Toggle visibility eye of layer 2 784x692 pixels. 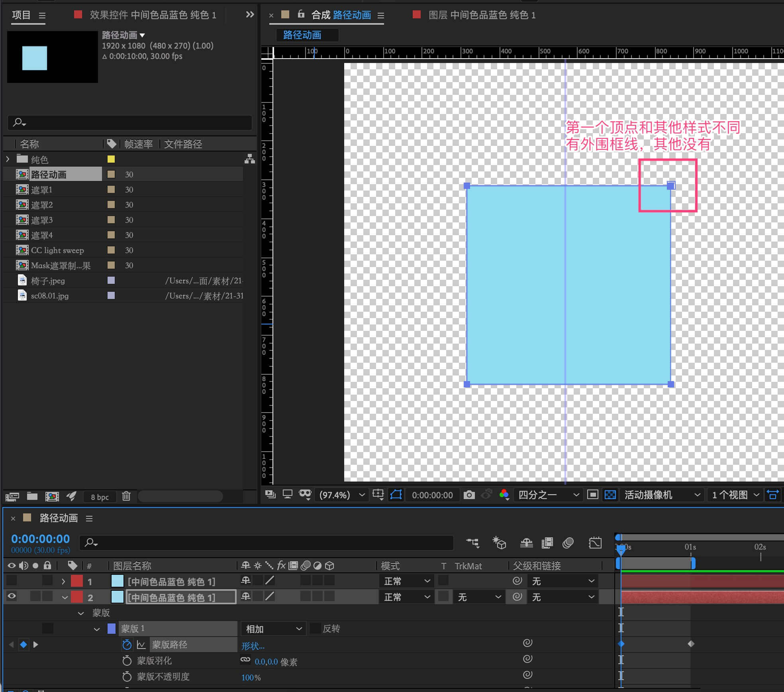click(12, 596)
